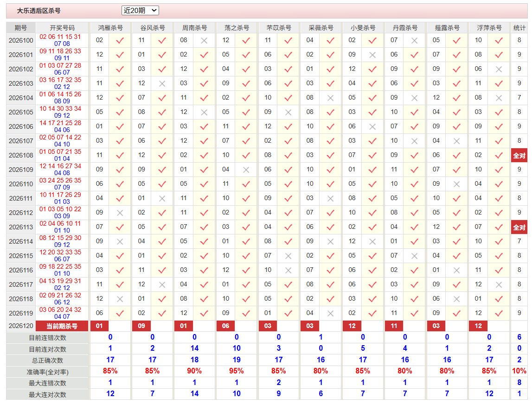Open the 近20期 period dropdown
This screenshot has width=532, height=404.
tap(140, 11)
